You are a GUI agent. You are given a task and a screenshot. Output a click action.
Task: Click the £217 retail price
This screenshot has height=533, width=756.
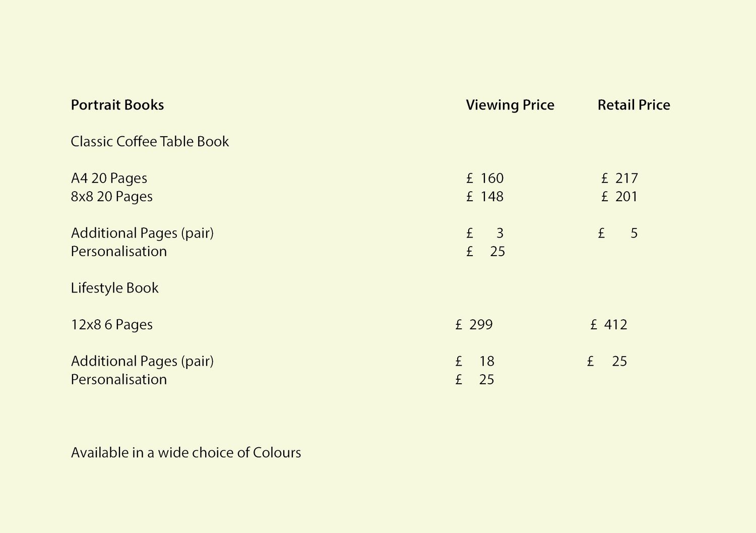(x=619, y=179)
